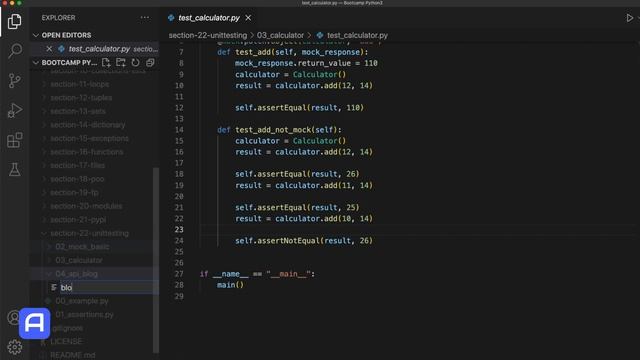Image resolution: width=640 pixels, height=360 pixels.
Task: Click 'self.assertNotEqual(result, 26)' line
Action: [x=304, y=241]
